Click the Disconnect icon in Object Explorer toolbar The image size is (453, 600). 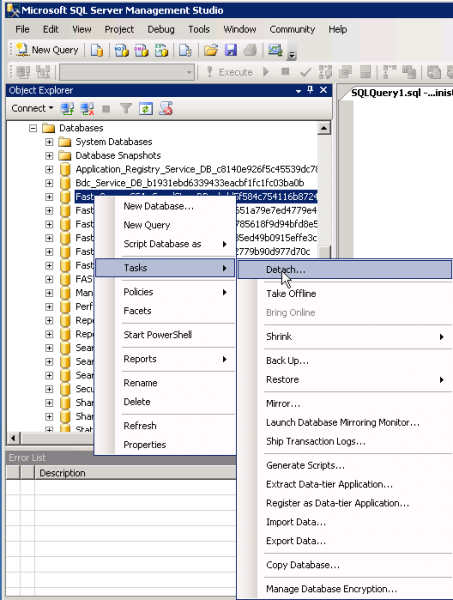coord(87,109)
